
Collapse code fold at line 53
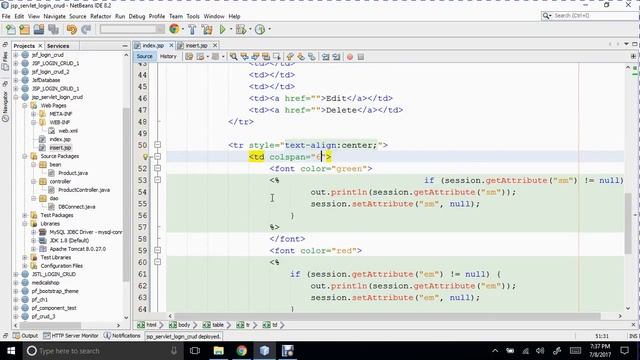[158, 180]
